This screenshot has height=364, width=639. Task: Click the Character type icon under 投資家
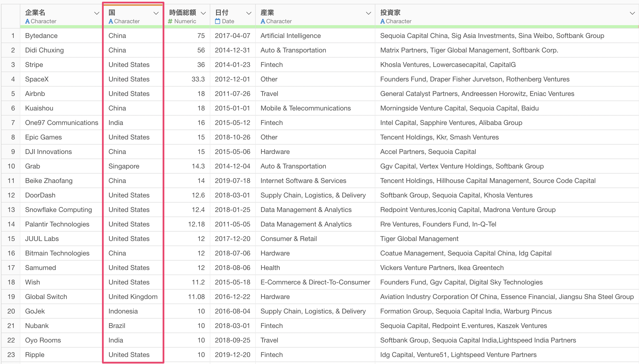[x=383, y=22]
